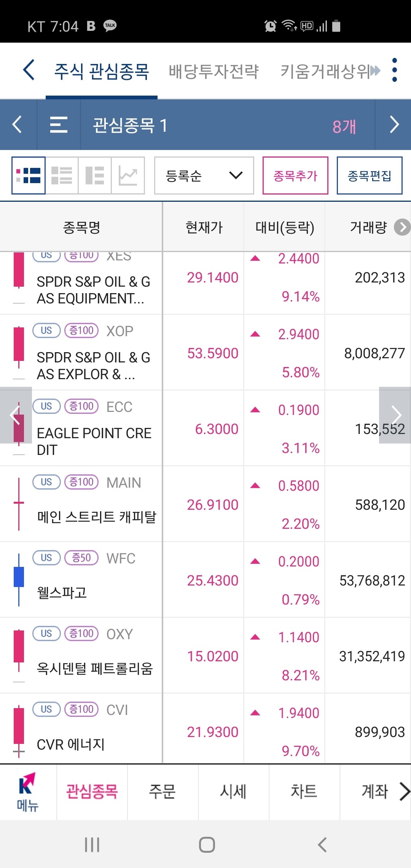Show more bottom tabs arrow
The height and width of the screenshot is (868, 411).
coord(405,791)
